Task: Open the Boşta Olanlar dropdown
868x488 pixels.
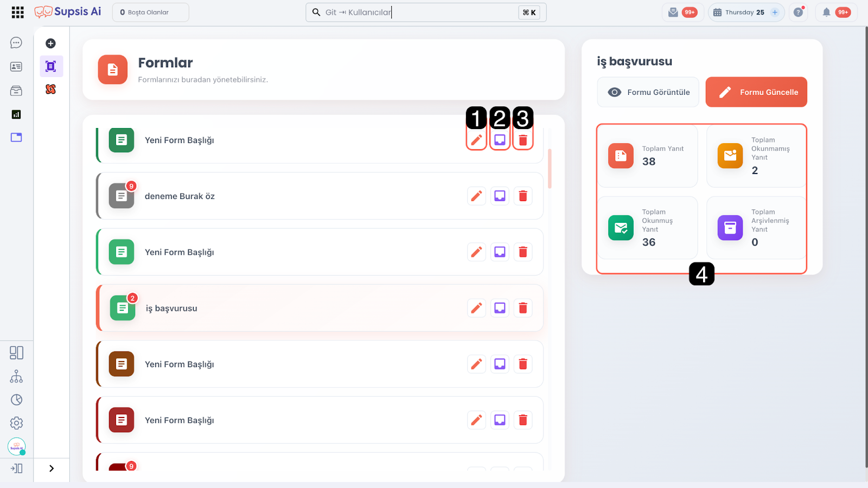Action: 150,12
